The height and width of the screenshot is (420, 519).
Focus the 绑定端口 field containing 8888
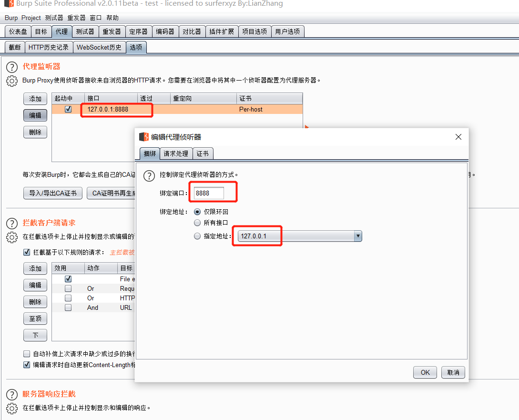click(x=209, y=193)
